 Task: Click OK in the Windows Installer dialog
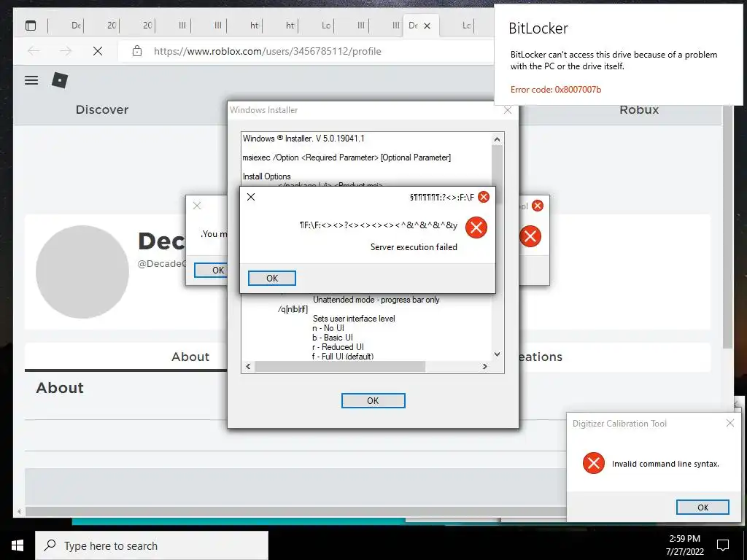[373, 401]
